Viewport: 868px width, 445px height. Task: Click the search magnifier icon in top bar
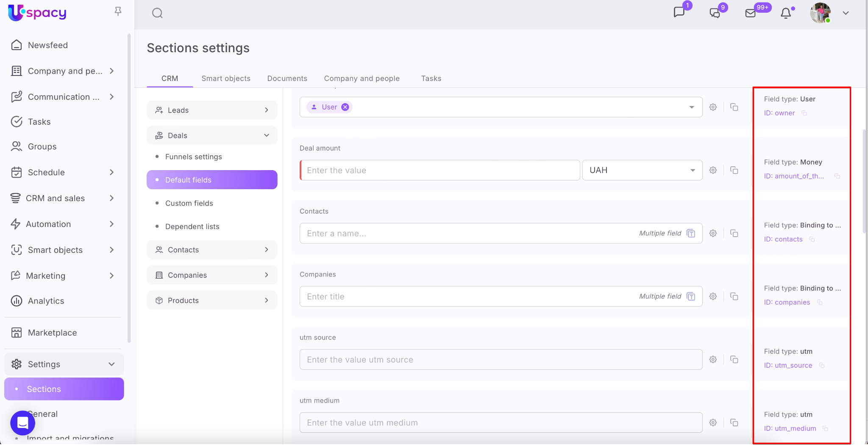point(157,13)
